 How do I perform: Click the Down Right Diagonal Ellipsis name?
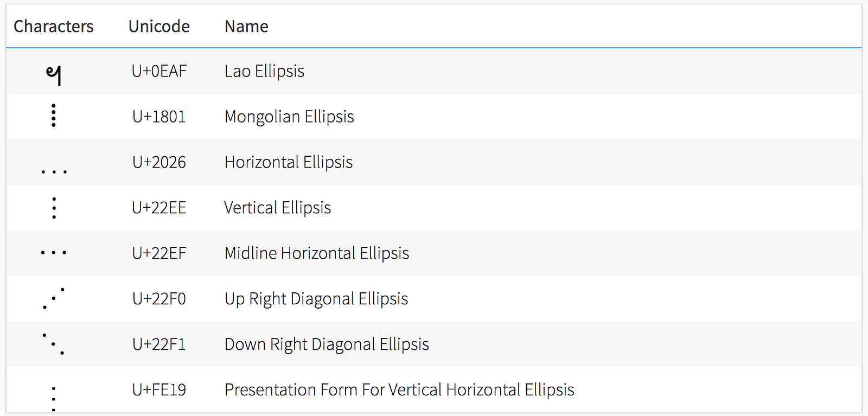click(327, 344)
